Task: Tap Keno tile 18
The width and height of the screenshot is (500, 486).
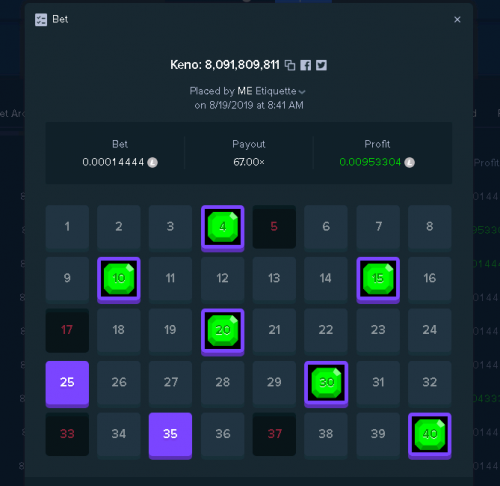Action: pos(119,331)
